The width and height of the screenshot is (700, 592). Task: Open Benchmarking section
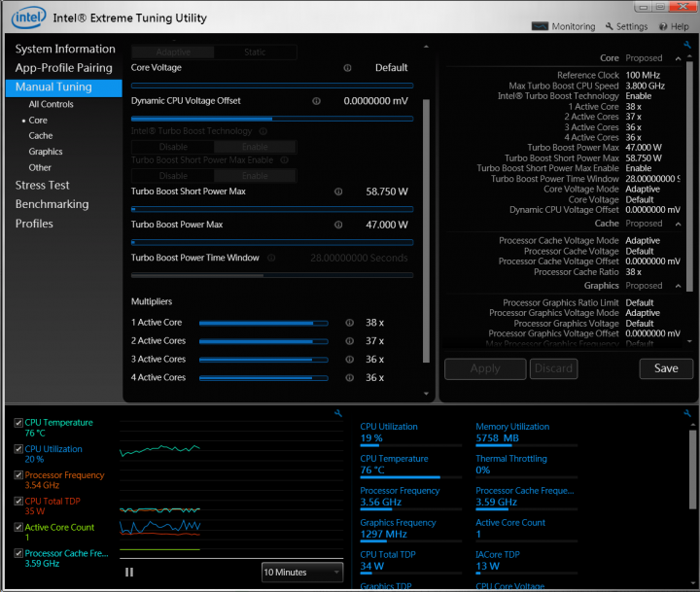(x=52, y=204)
